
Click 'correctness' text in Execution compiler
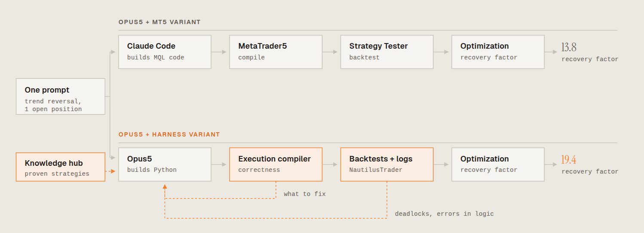(x=259, y=170)
